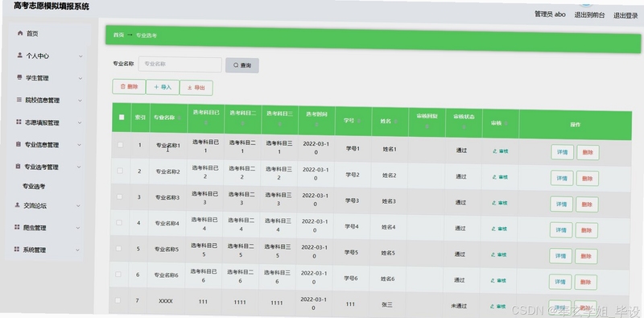Screen dimensions: 644x318
Task: Sort by 审核回复 column sort icon
Action: pos(427,126)
